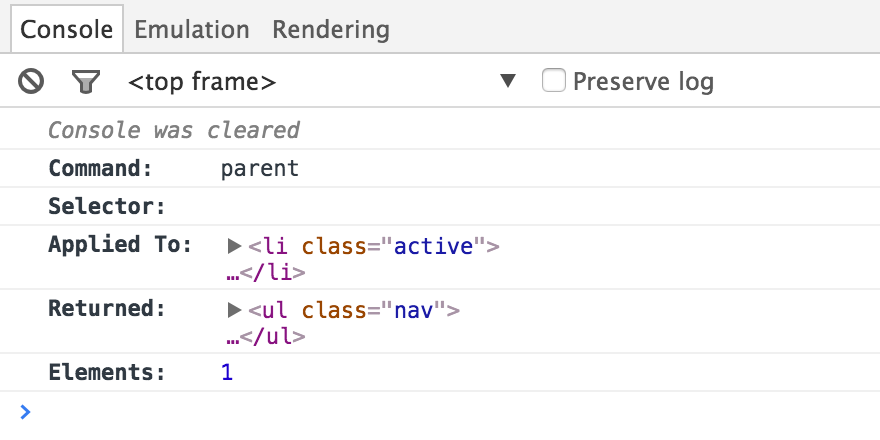880x440 pixels.
Task: Switch to the Console tab
Action: [x=67, y=29]
